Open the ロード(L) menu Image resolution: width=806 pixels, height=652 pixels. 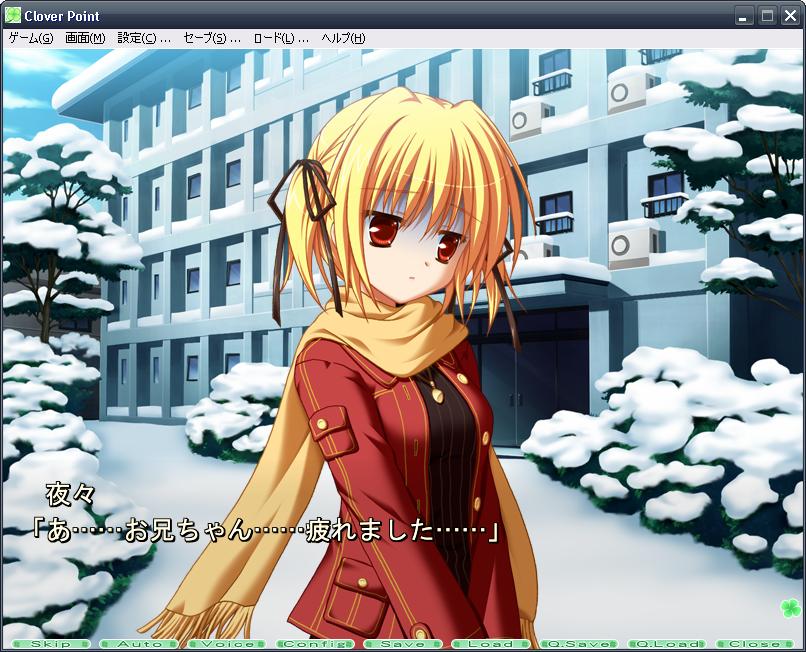coord(281,39)
